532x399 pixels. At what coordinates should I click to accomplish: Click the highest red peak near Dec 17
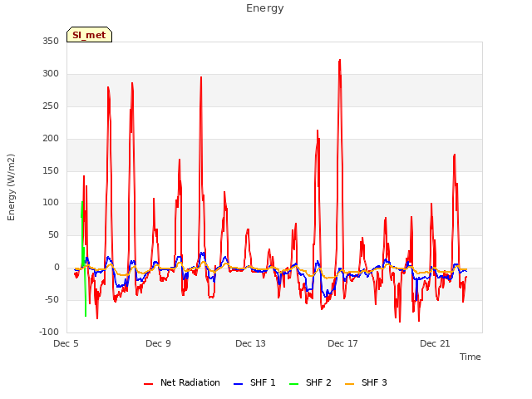[x=340, y=61]
